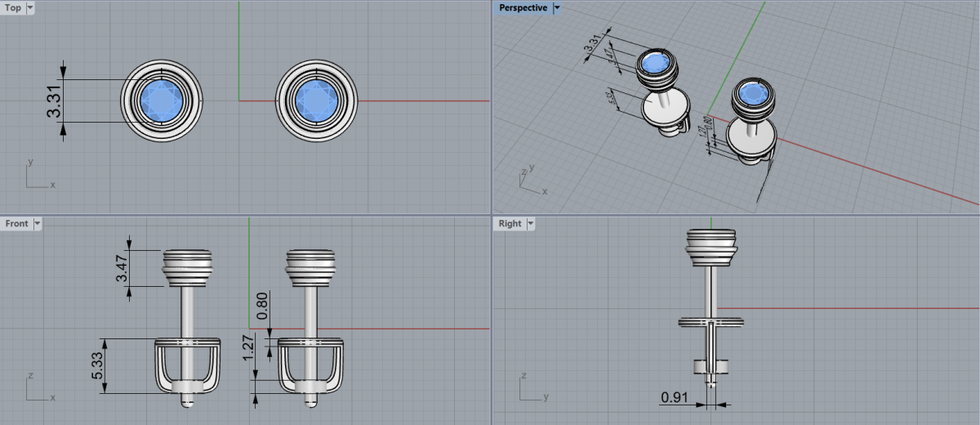
Task: Pick the right earring's blue gem in Perspective
Action: pos(751,95)
